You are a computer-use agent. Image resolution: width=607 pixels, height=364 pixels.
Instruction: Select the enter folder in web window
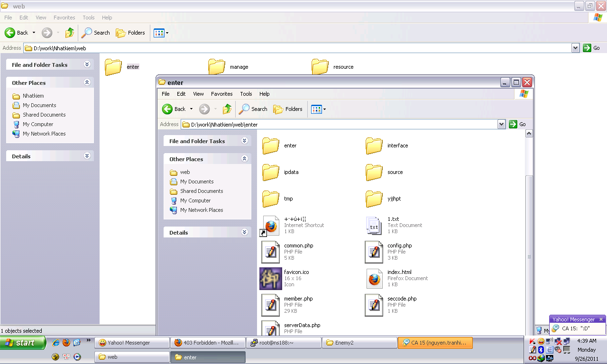113,67
